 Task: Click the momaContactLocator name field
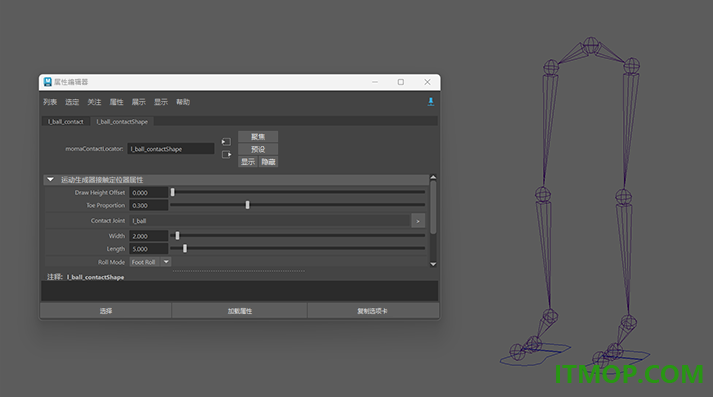tap(171, 149)
